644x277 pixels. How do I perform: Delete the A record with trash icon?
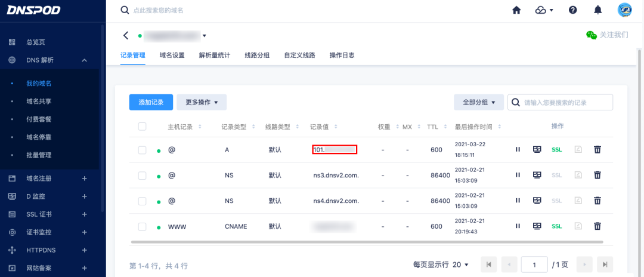597,150
